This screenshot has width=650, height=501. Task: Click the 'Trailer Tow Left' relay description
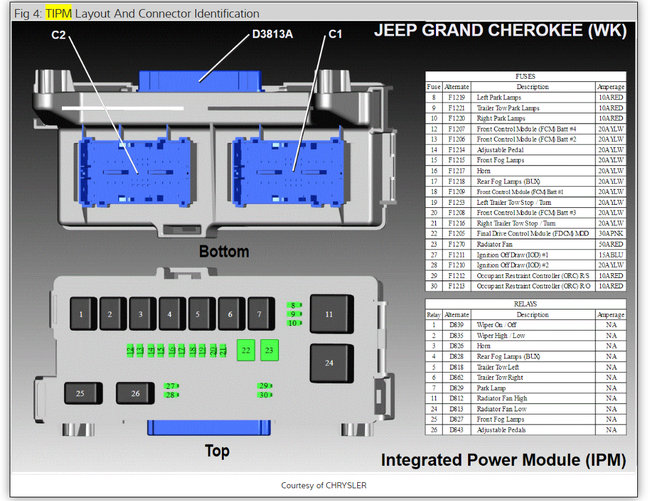pyautogui.click(x=497, y=367)
